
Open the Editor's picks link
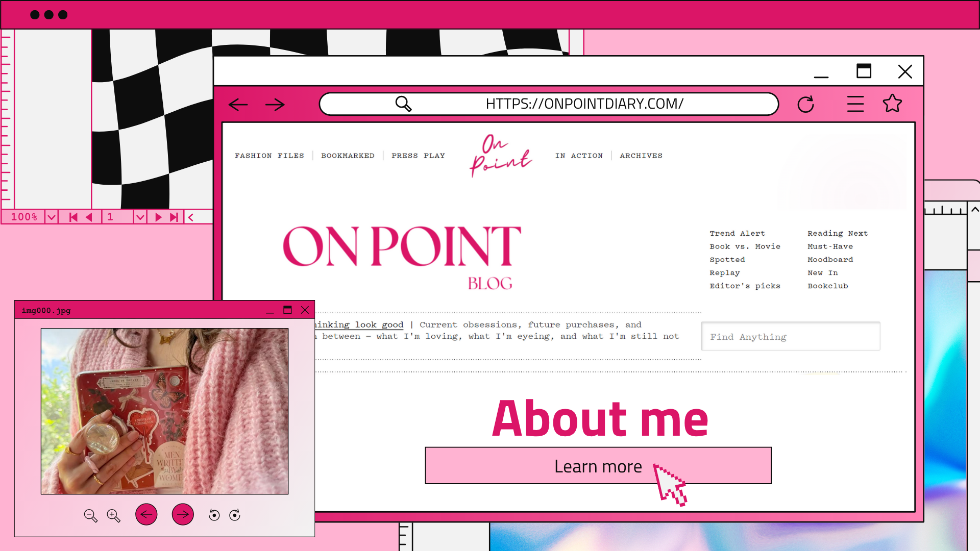745,286
